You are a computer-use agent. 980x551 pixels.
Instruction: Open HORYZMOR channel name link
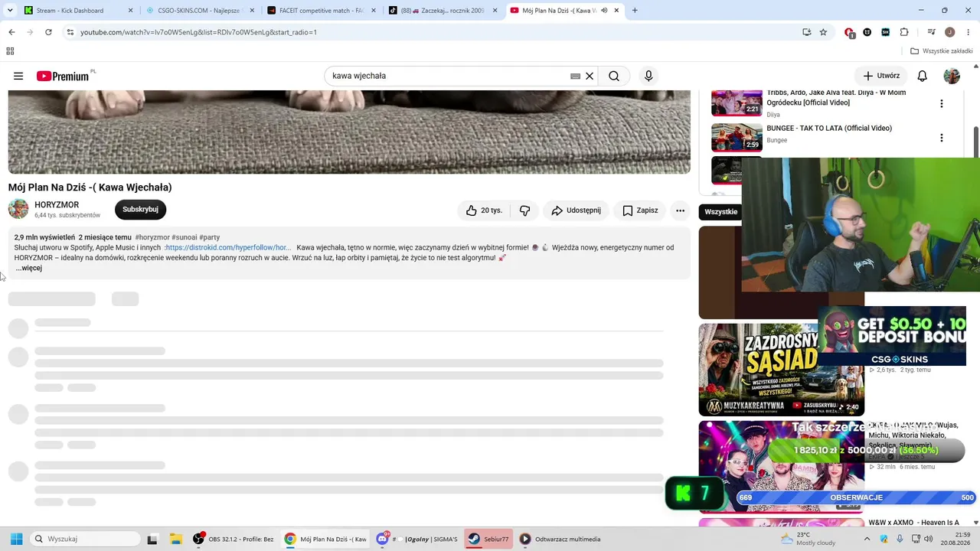tap(57, 205)
